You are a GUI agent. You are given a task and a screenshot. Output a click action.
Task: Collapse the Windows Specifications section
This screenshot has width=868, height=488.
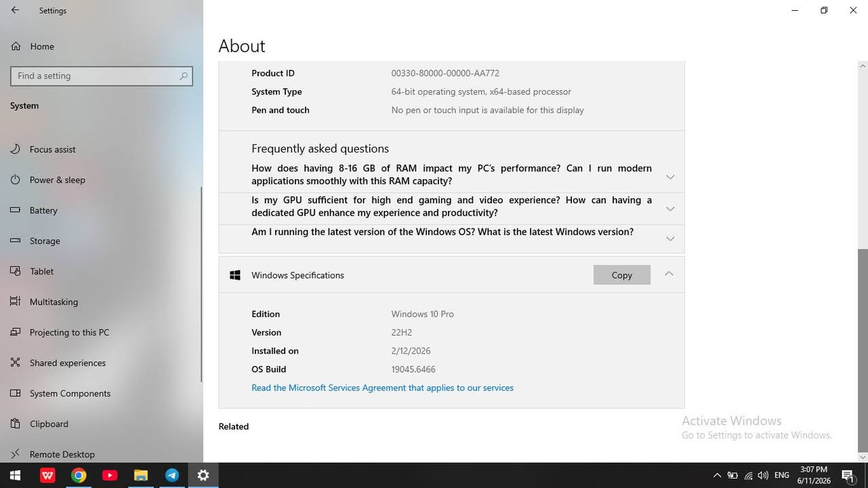[669, 274]
